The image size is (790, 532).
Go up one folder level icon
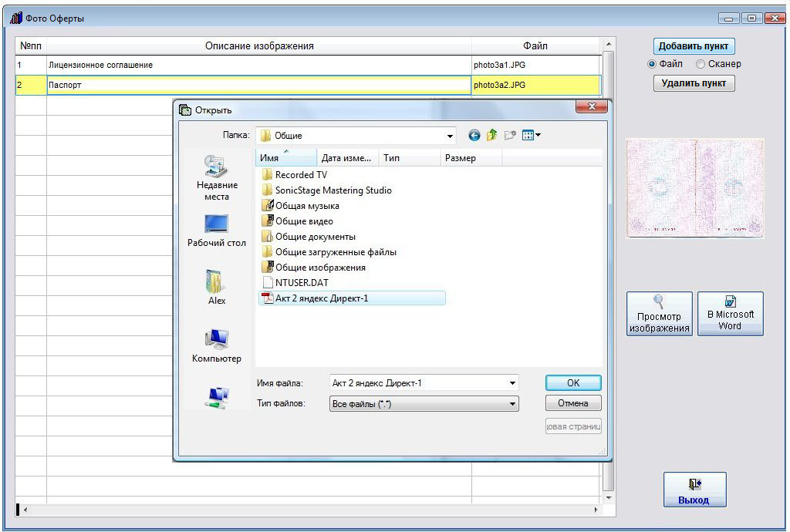click(491, 135)
